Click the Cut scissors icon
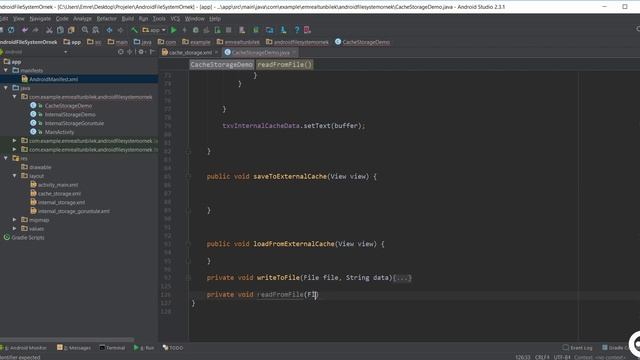The width and height of the screenshot is (640, 360). [49, 30]
